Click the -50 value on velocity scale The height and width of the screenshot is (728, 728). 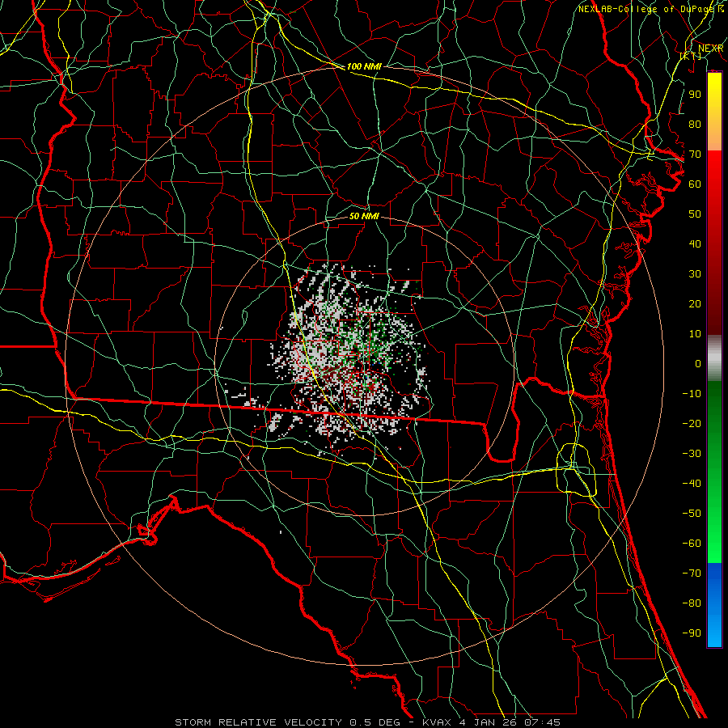tap(692, 514)
